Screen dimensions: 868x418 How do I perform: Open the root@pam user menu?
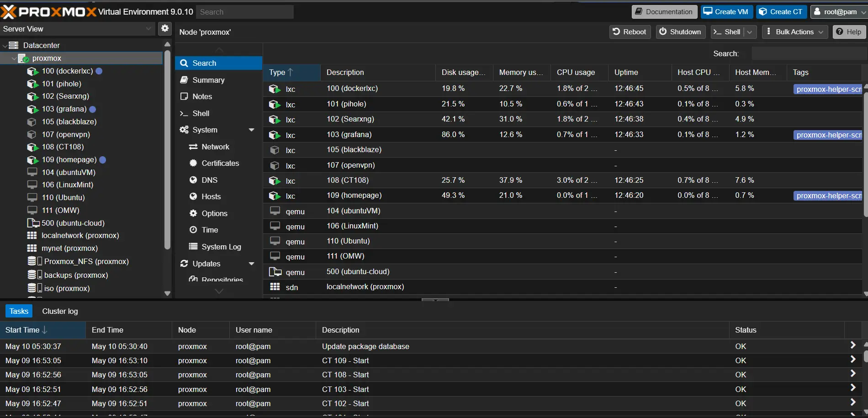click(839, 12)
